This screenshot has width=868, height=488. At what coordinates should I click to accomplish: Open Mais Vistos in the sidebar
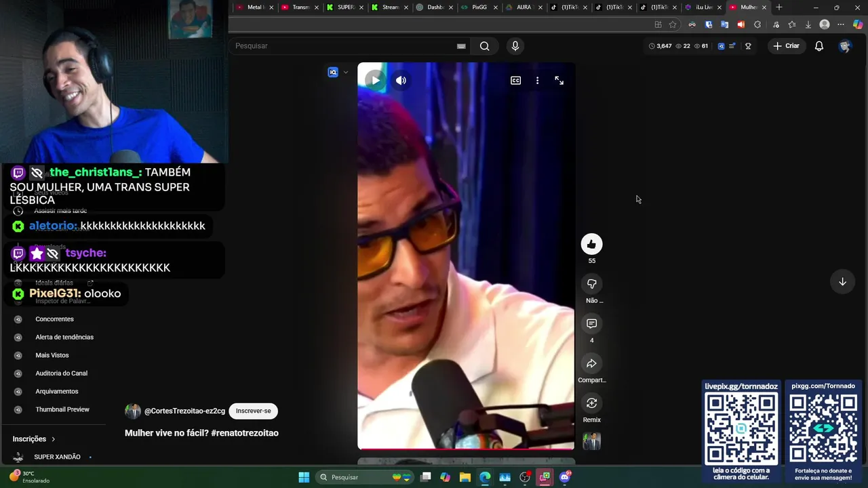[52, 355]
